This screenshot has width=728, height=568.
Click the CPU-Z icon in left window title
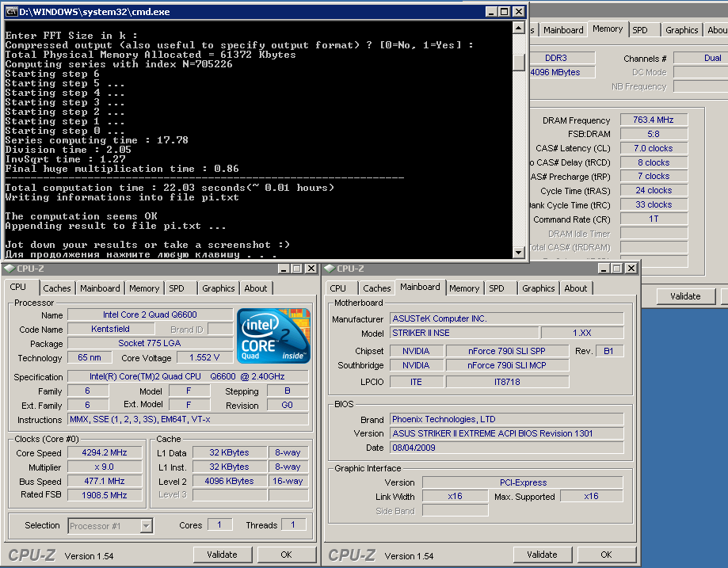[10, 269]
